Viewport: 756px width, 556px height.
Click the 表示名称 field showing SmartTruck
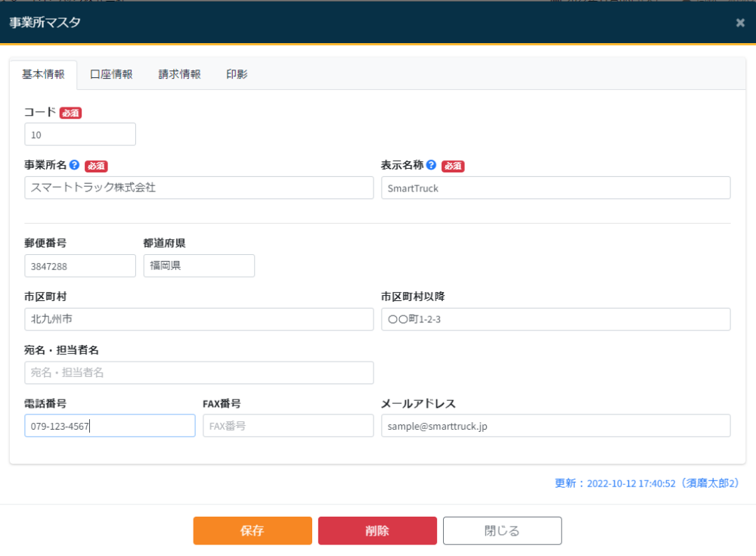coord(556,188)
